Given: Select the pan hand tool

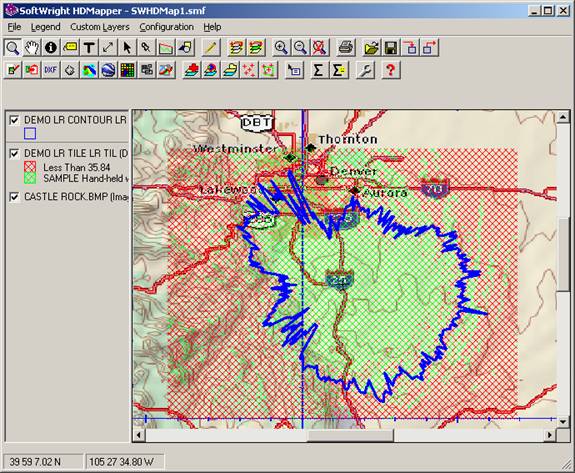Looking at the screenshot, I should (x=32, y=48).
